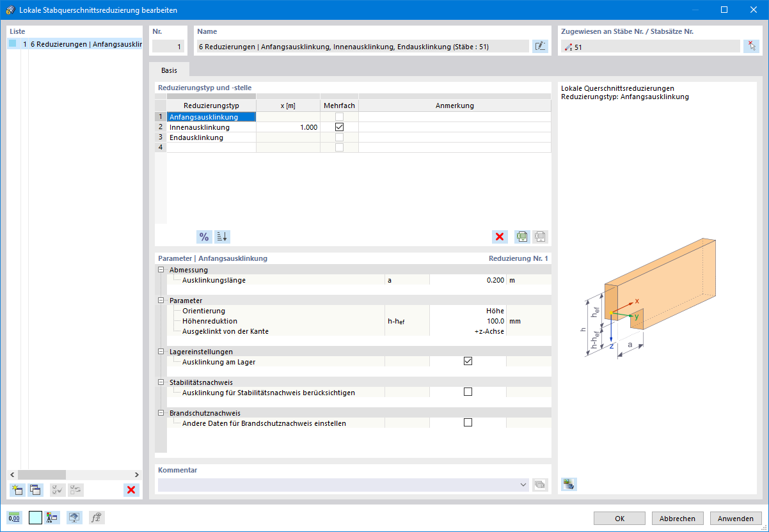Enable Ausklinkung für Stabilitätsnachweis berücksichtigen

[x=468, y=392]
